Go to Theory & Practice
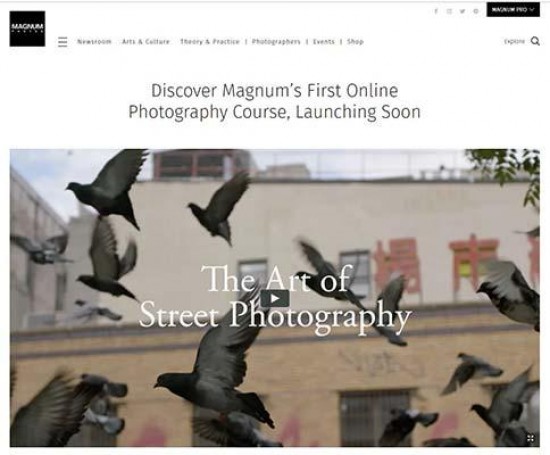Screen dimensions: 550x455 coord(210,42)
